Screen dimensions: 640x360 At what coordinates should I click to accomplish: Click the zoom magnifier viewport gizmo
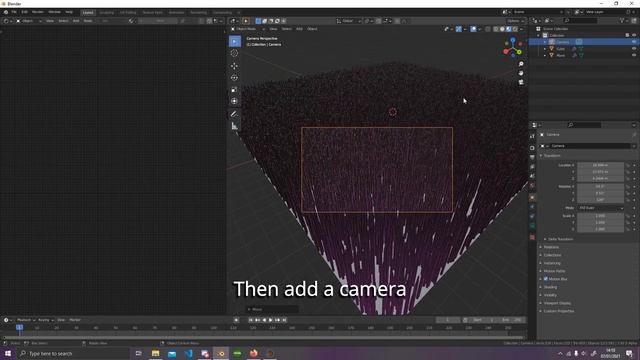coord(521,64)
